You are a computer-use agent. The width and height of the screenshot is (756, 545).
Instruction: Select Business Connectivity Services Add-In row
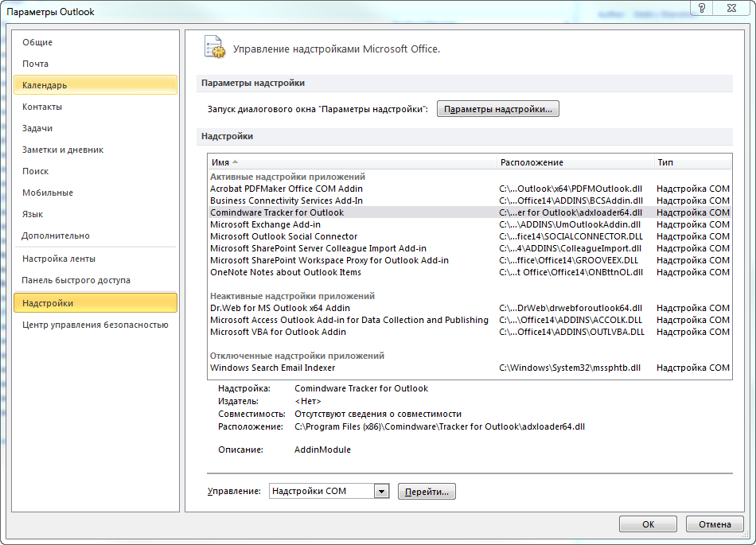point(470,200)
